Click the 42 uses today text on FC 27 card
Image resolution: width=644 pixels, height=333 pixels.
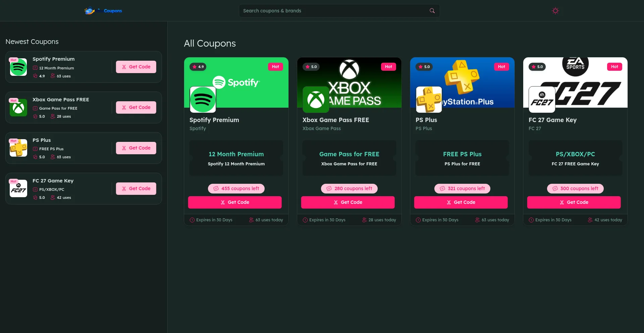608,220
